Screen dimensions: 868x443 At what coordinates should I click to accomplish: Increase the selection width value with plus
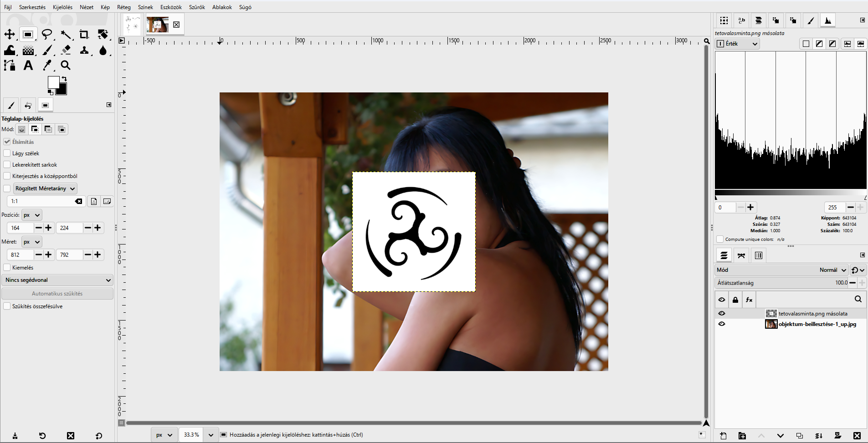pyautogui.click(x=48, y=255)
